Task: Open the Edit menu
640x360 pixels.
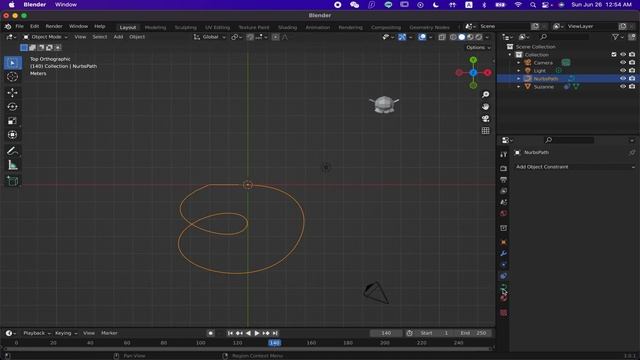Action: coord(34,27)
